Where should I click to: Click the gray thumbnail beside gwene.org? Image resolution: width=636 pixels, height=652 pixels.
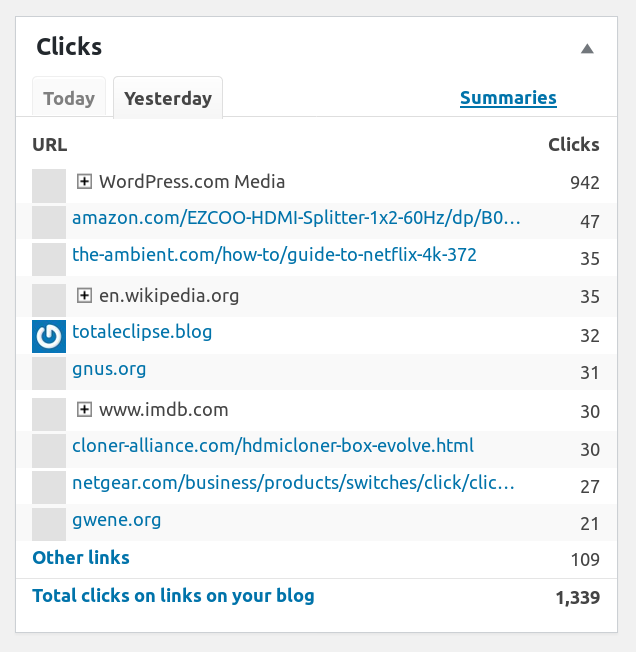click(49, 524)
